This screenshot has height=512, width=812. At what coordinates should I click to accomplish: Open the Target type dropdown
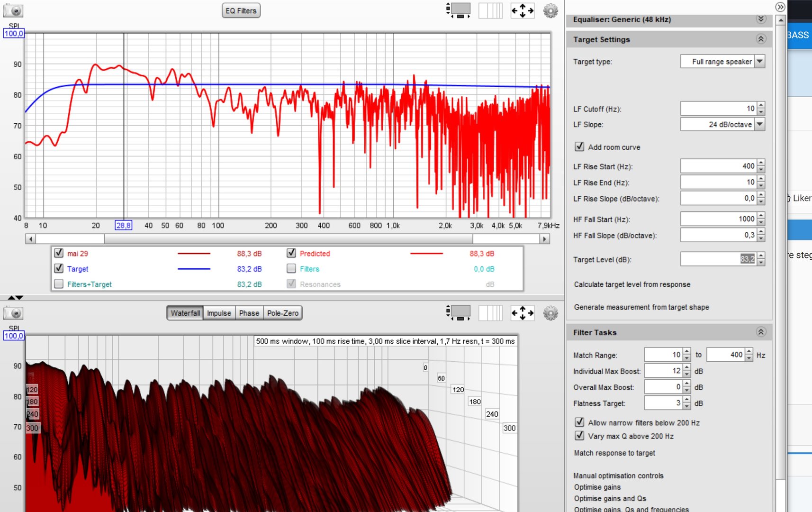[x=759, y=61]
